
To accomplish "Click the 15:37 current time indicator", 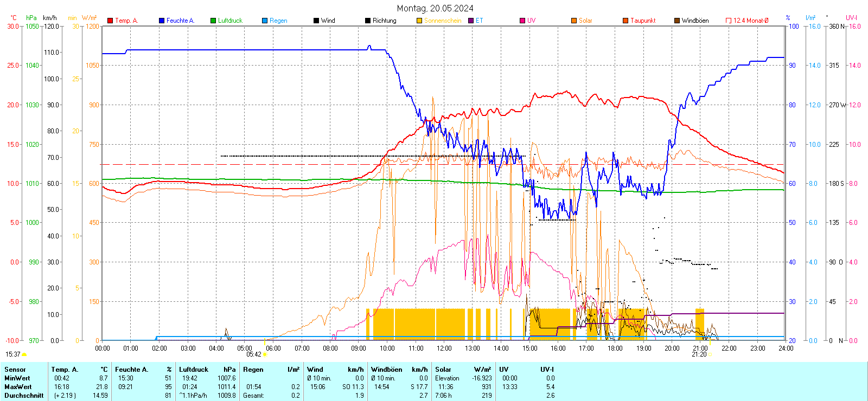I will 13,354.
